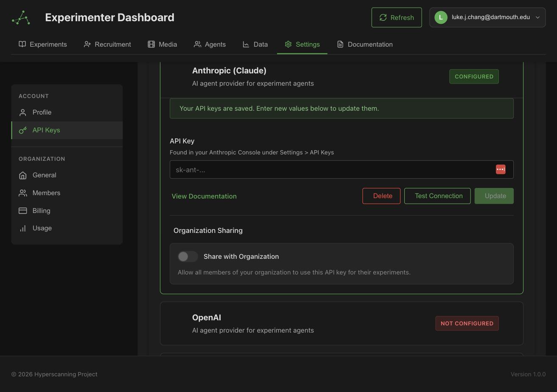Click the Usage bar chart icon
The height and width of the screenshot is (392, 557).
pyautogui.click(x=23, y=228)
